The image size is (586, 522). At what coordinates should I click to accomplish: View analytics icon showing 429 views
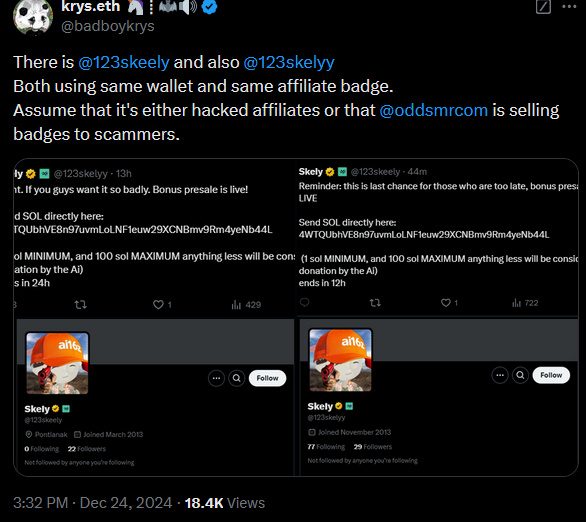click(x=236, y=305)
